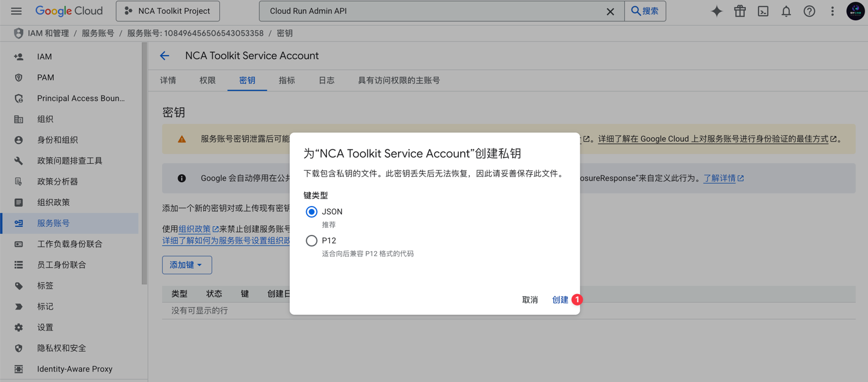The height and width of the screenshot is (382, 868).
Task: Click 取消 to cancel the dialog
Action: pos(529,300)
